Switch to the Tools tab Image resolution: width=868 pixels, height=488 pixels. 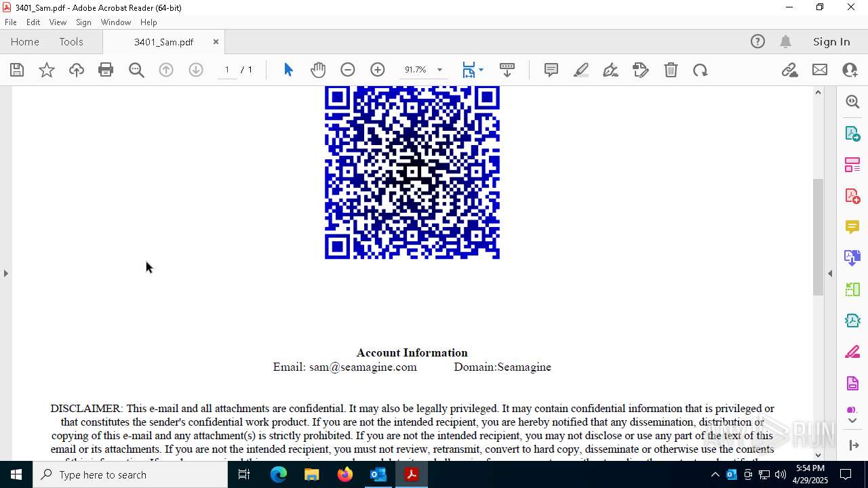coord(71,42)
